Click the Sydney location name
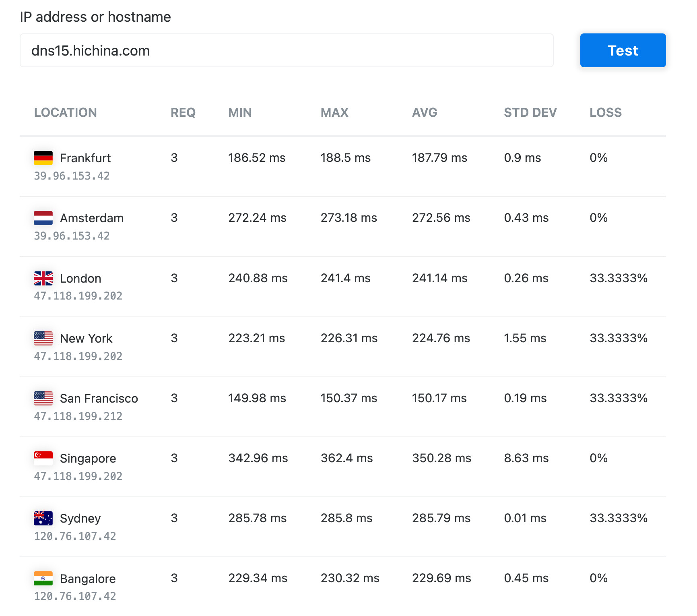Image resolution: width=697 pixels, height=616 pixels. click(80, 519)
